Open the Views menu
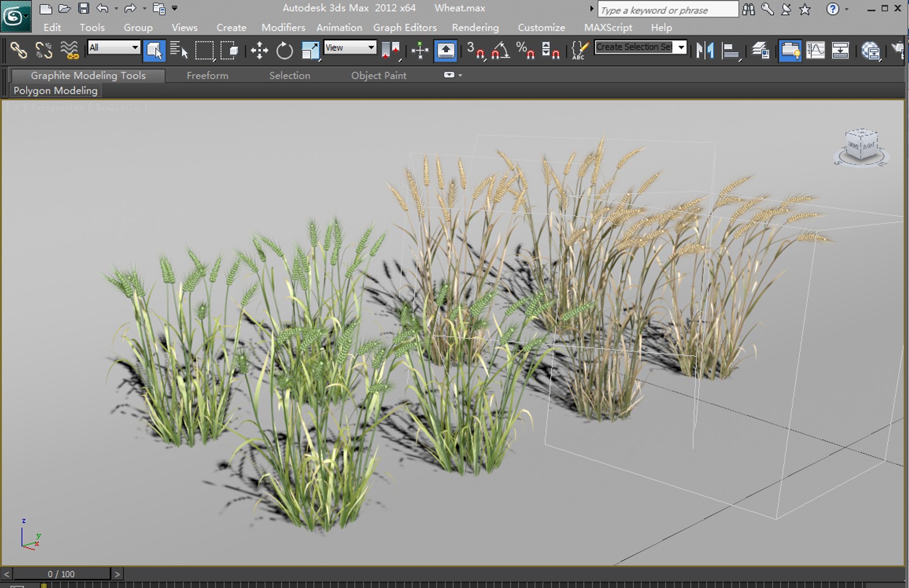The width and height of the screenshot is (909, 588). [185, 27]
